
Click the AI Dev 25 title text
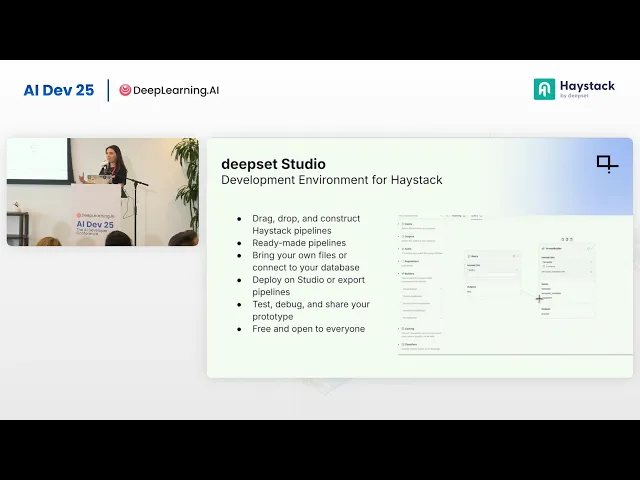(x=58, y=90)
